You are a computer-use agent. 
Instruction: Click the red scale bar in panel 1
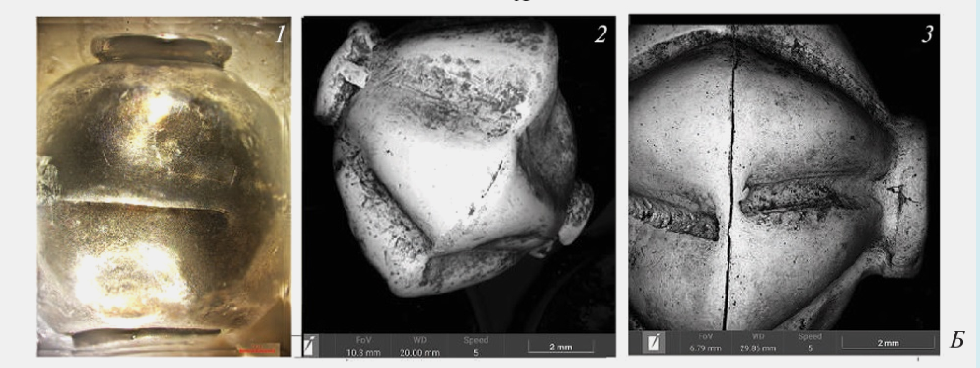click(x=257, y=350)
